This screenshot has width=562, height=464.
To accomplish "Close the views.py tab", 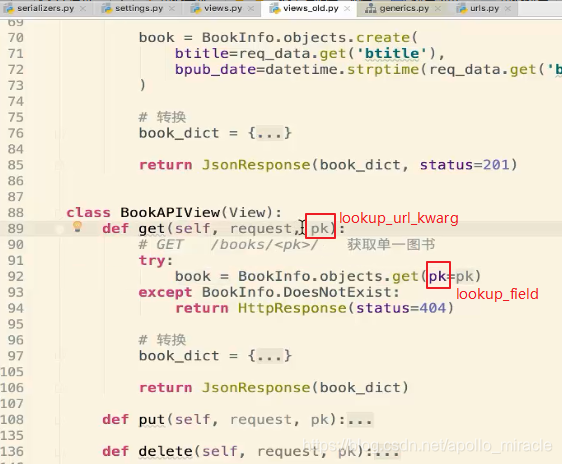I will 251,9.
